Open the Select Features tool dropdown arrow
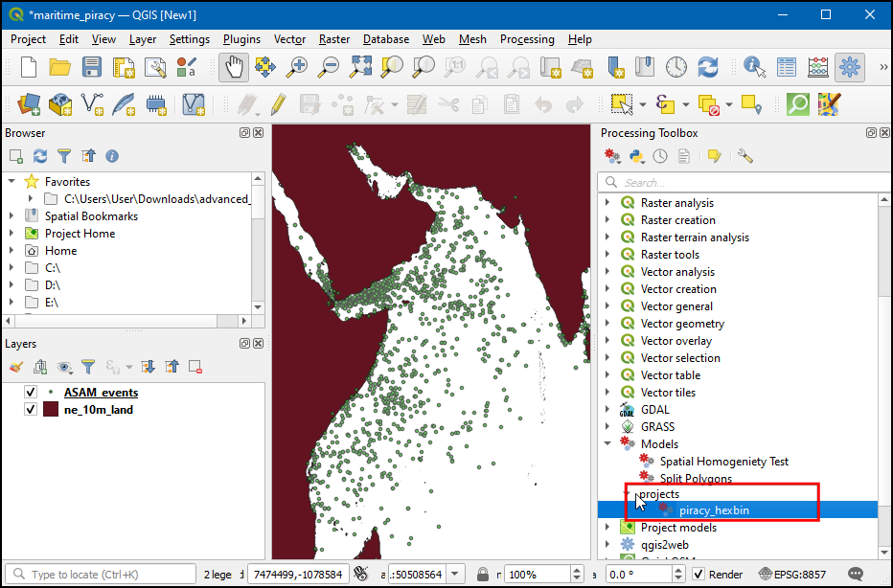 click(642, 104)
